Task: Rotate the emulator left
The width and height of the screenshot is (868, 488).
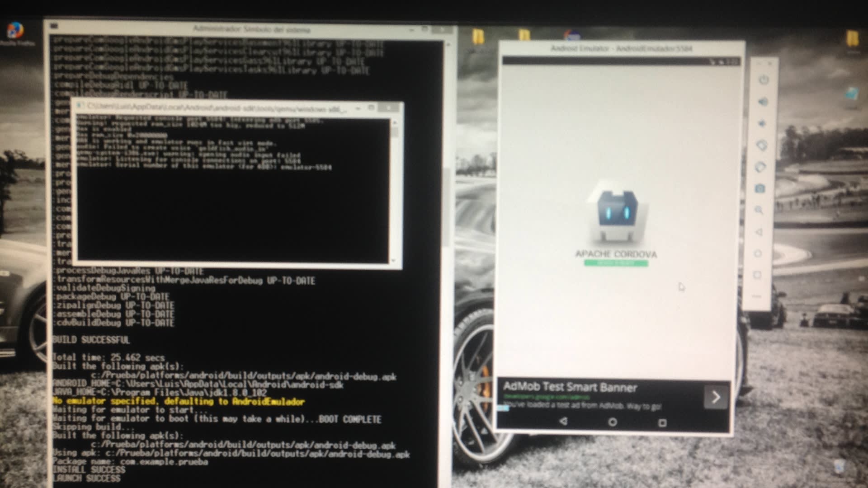Action: (761, 145)
